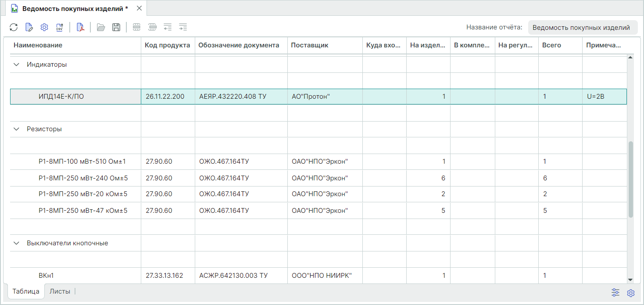Collapse the Резисторы group
The height and width of the screenshot is (305, 644).
point(17,129)
